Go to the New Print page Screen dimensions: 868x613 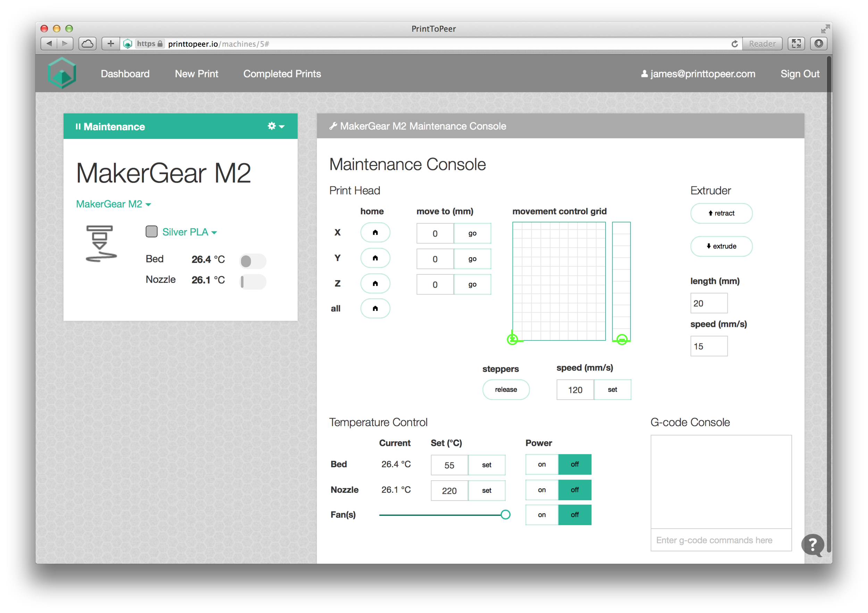196,74
